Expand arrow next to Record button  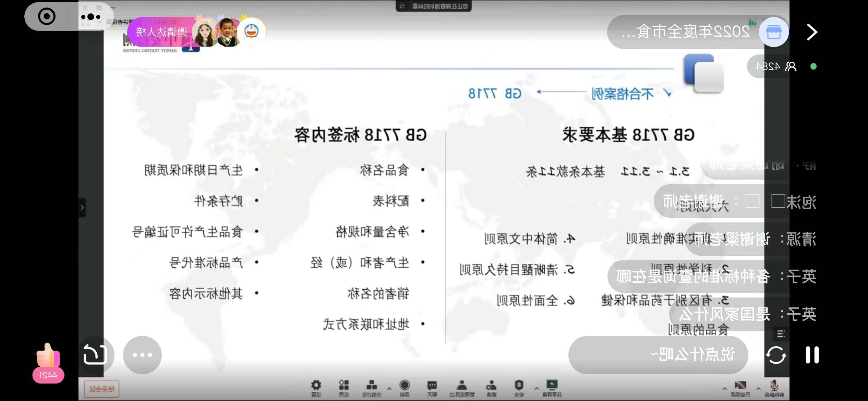tap(389, 389)
